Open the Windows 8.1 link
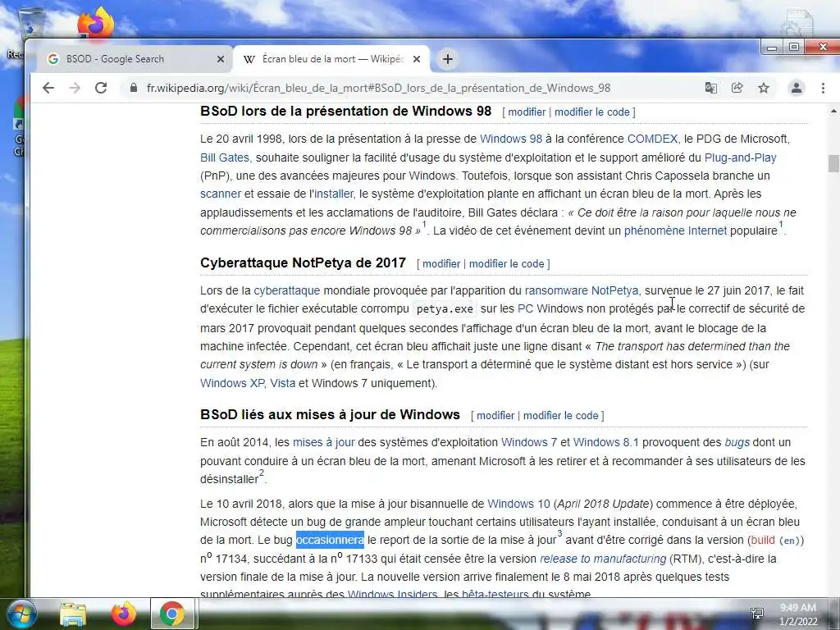Image resolution: width=840 pixels, height=630 pixels. pyautogui.click(x=606, y=442)
